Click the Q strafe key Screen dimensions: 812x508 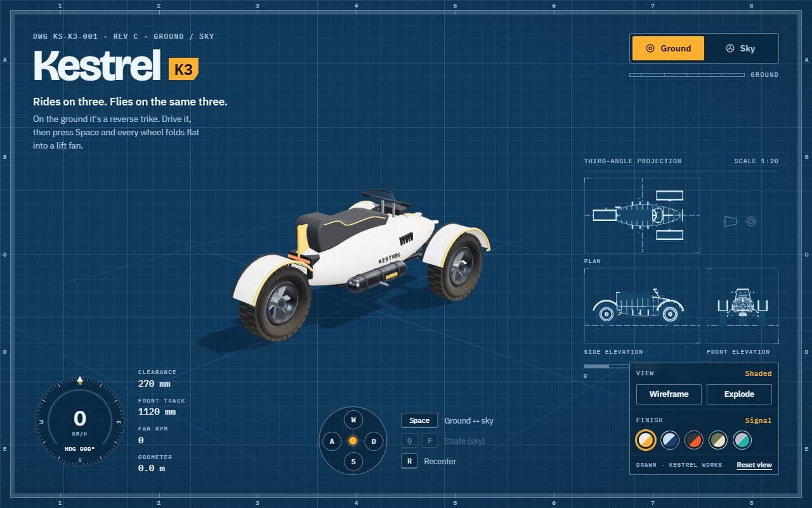pyautogui.click(x=409, y=441)
